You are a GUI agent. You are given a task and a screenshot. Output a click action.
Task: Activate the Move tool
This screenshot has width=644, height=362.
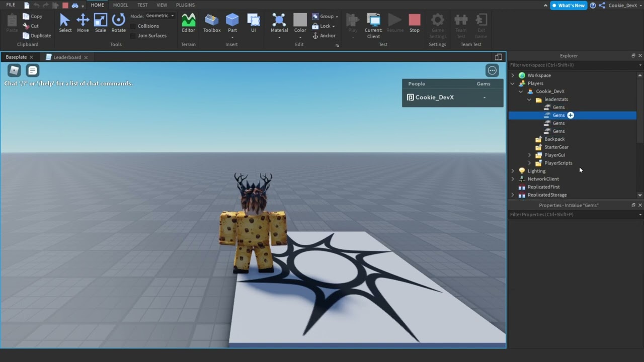(x=83, y=24)
